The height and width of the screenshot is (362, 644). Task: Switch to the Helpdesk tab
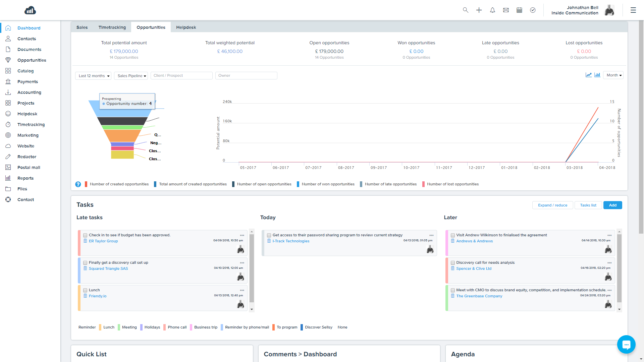[186, 27]
